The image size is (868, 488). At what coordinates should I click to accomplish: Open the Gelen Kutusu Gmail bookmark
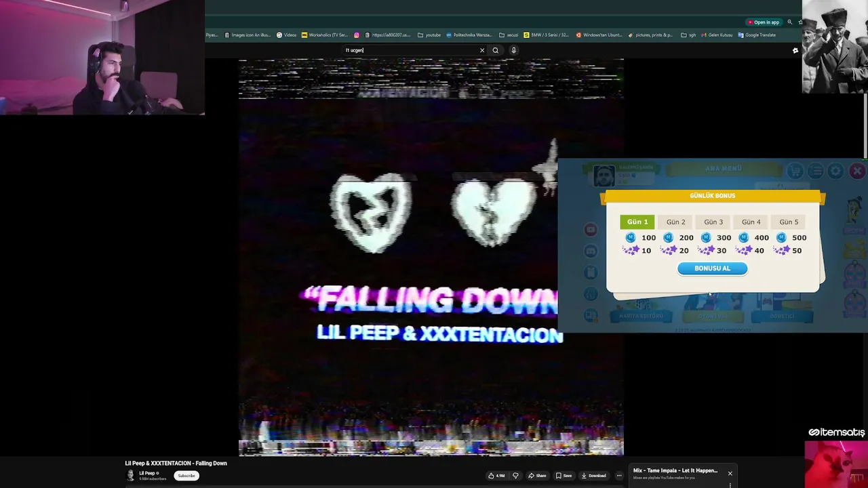pyautogui.click(x=717, y=35)
